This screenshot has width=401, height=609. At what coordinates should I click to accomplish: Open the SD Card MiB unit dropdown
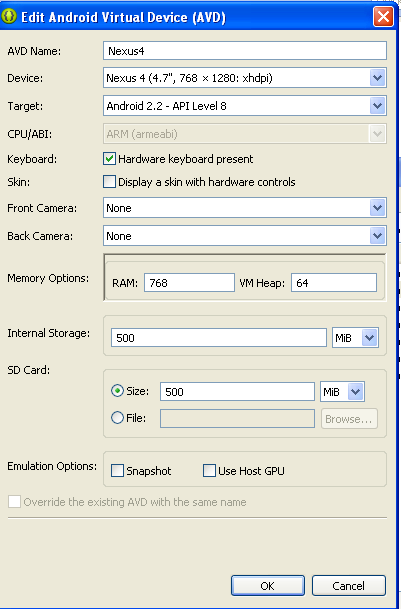(342, 392)
